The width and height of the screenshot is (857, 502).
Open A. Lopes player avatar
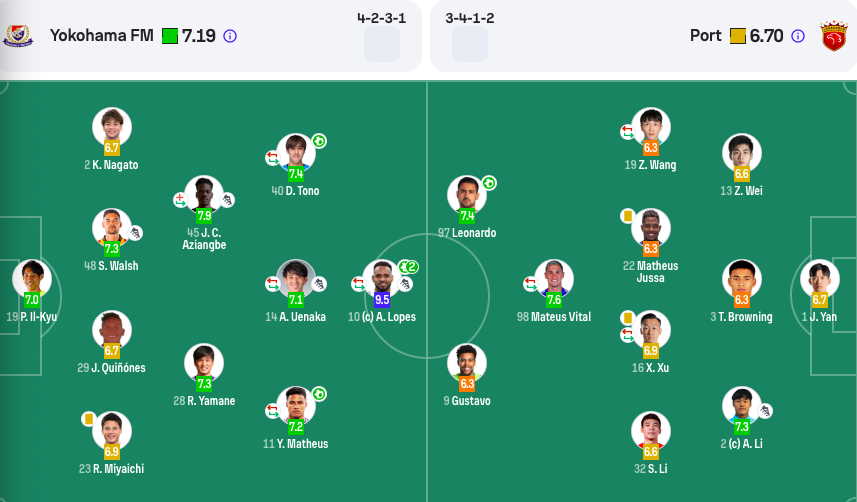pyautogui.click(x=381, y=278)
